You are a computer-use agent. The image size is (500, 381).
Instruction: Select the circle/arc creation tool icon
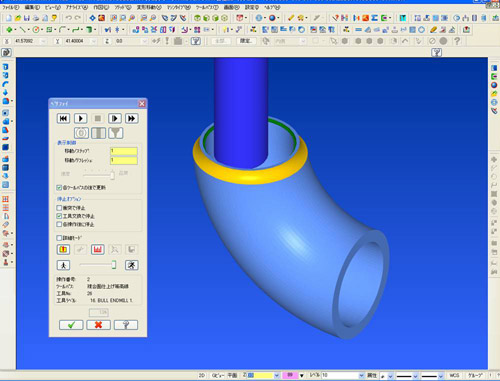(36, 30)
